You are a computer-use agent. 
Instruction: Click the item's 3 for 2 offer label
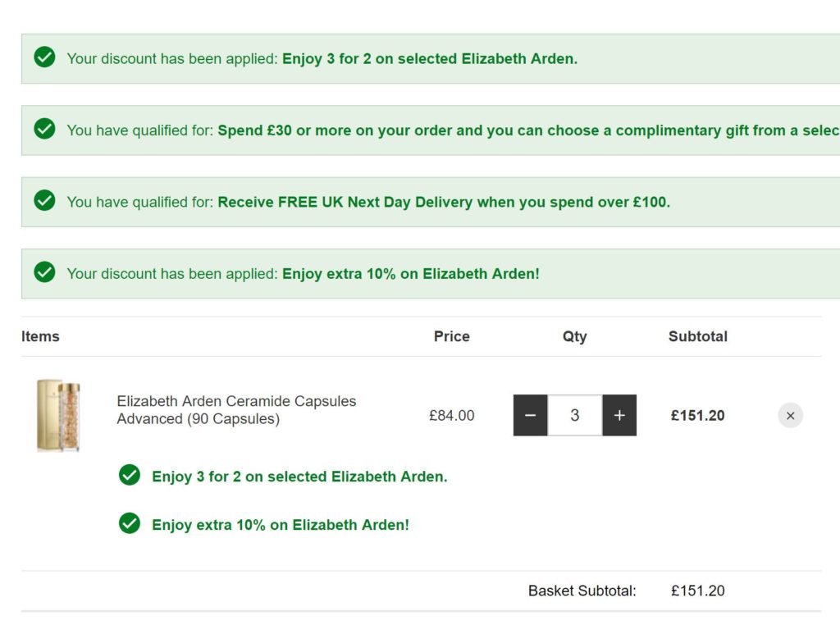(x=299, y=477)
